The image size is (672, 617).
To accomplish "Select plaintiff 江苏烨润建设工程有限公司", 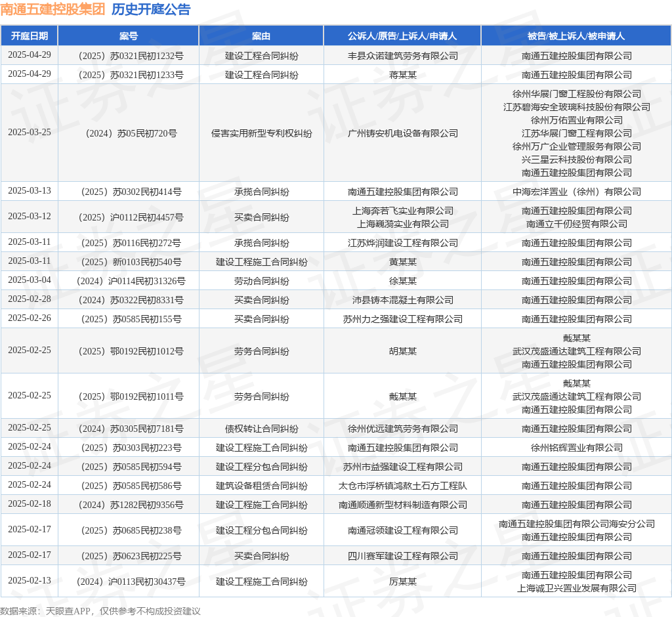I will coord(403,243).
